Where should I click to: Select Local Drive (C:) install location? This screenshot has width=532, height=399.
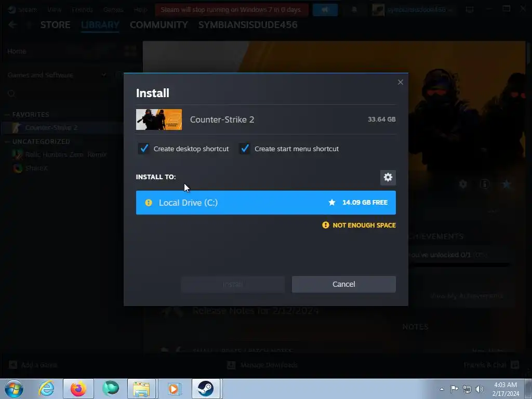(265, 203)
